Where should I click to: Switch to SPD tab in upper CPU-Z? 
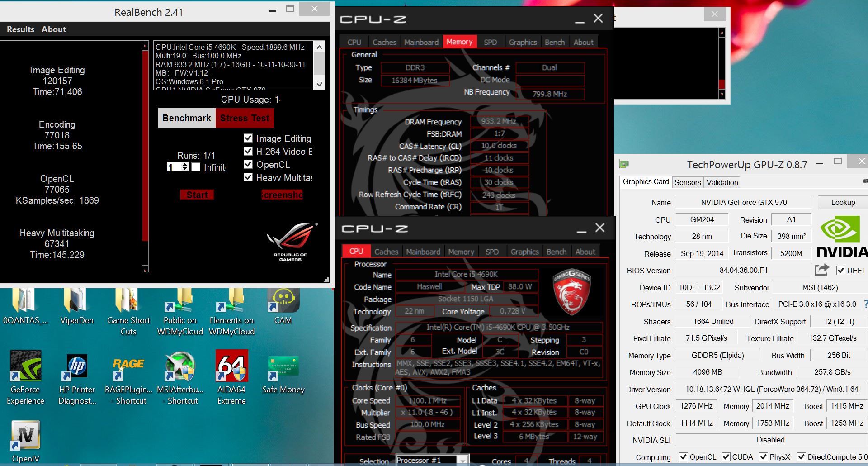pos(490,42)
